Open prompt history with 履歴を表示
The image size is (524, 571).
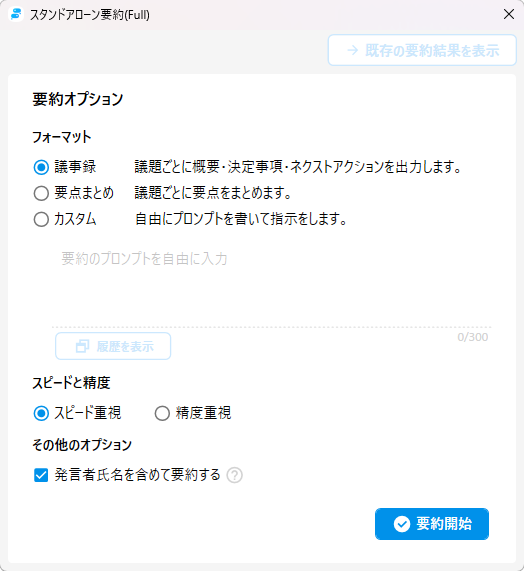coord(113,346)
